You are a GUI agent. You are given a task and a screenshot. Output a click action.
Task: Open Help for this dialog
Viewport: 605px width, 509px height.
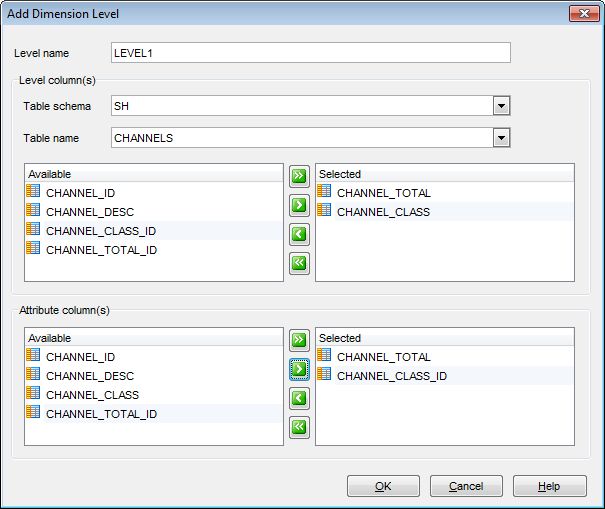[549, 486]
